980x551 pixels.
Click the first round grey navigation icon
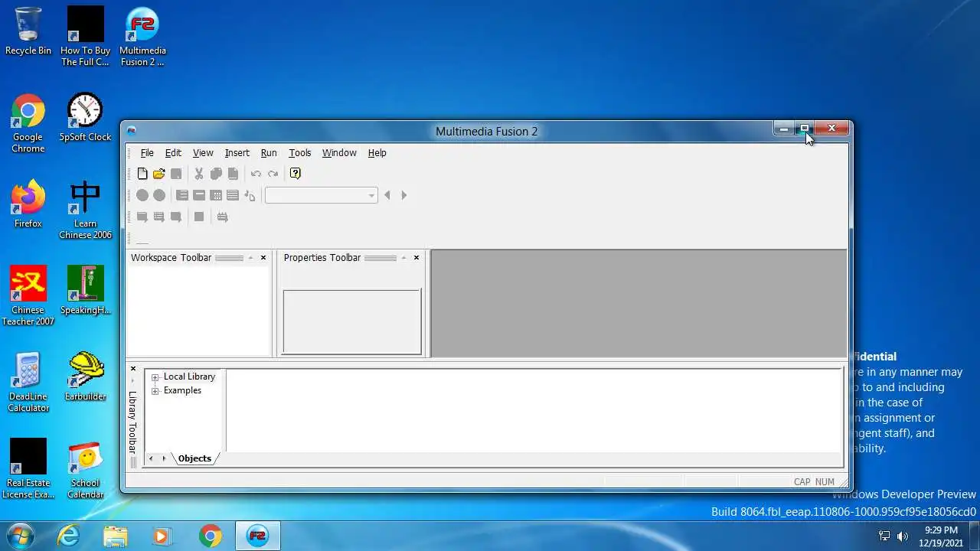coord(142,195)
